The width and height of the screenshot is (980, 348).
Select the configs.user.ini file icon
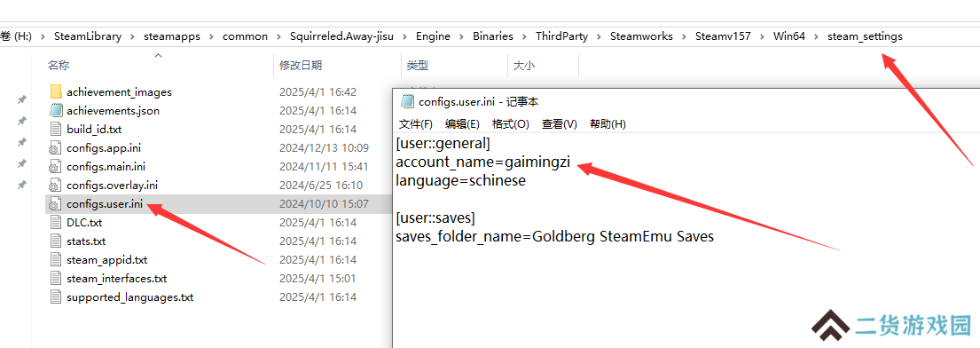click(56, 203)
